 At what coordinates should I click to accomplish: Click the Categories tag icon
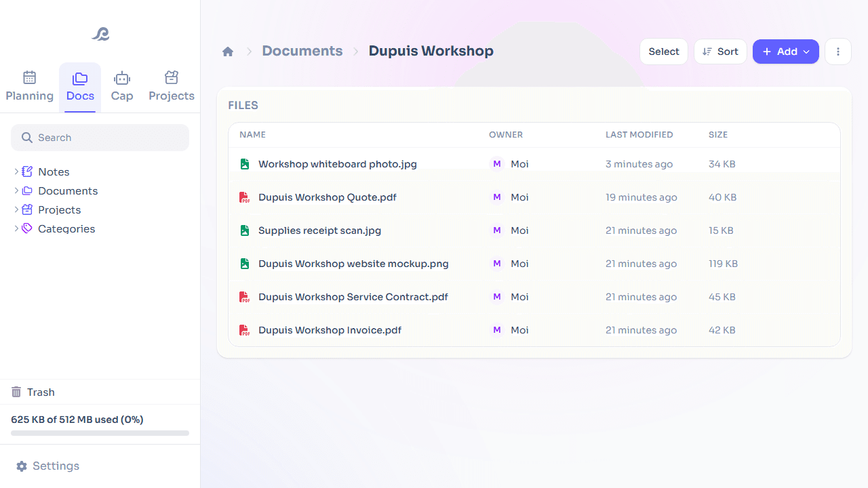click(27, 228)
